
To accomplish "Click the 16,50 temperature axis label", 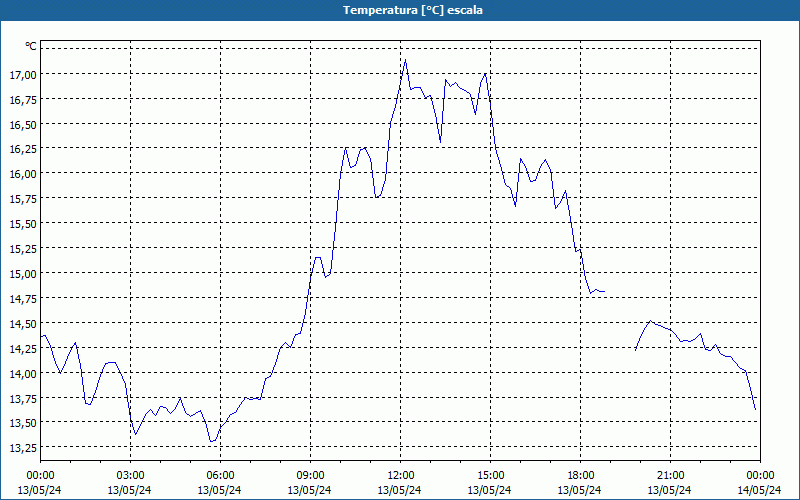I will [23, 124].
